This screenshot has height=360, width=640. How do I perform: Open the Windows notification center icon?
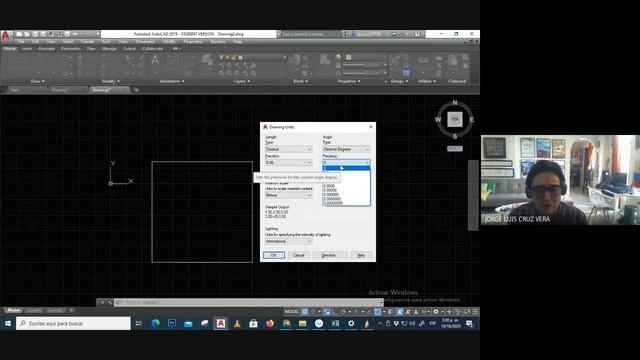point(469,324)
